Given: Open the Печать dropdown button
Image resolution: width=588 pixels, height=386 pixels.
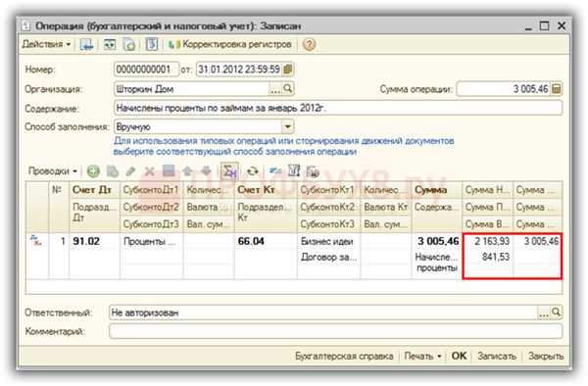Looking at the screenshot, I should pos(422,356).
